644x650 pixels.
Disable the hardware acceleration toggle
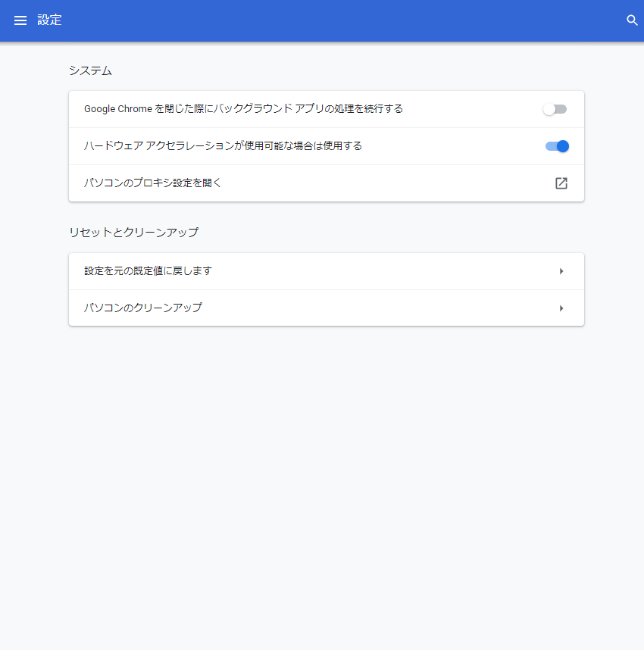[557, 146]
